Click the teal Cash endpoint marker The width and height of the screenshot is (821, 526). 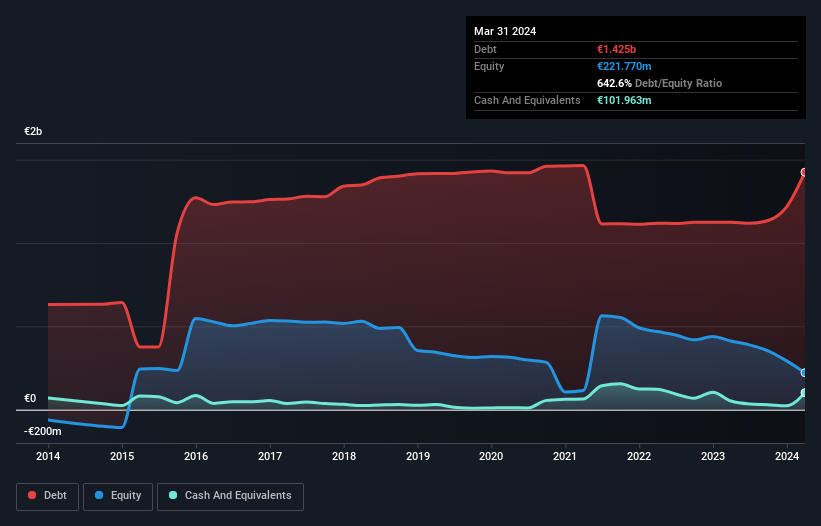[804, 393]
